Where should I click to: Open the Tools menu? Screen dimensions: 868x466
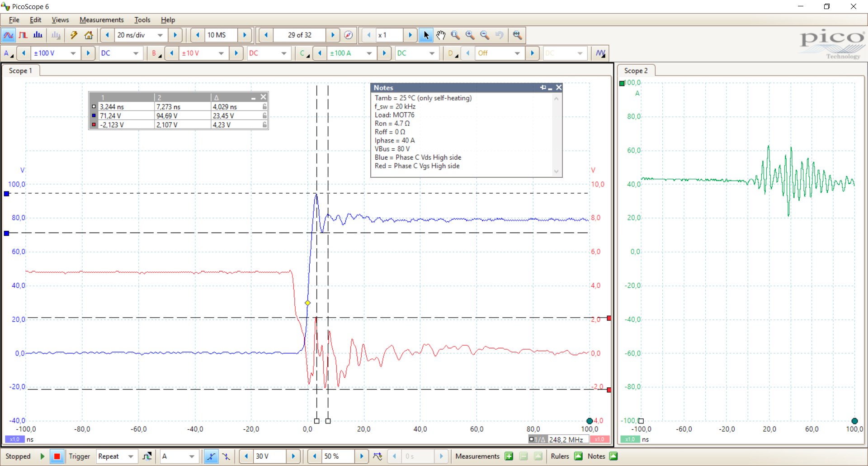click(142, 20)
